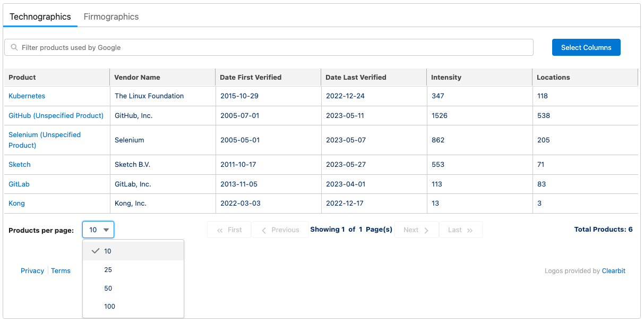The height and width of the screenshot is (322, 644).
Task: Click the First pagination double-chevron icon
Action: point(220,230)
